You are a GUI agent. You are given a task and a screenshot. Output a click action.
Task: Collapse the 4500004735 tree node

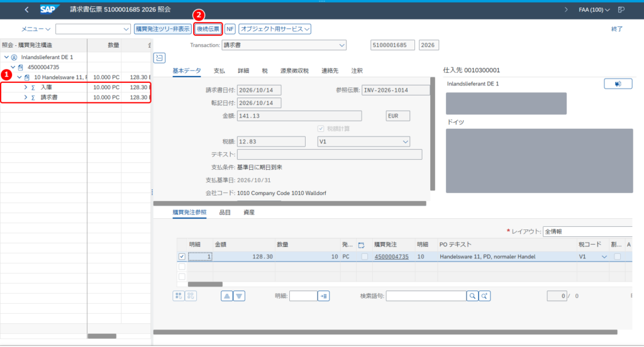[13, 67]
